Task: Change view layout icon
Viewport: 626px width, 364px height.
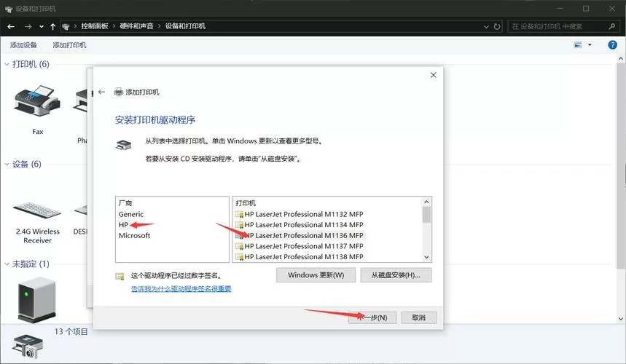Action: [578, 44]
